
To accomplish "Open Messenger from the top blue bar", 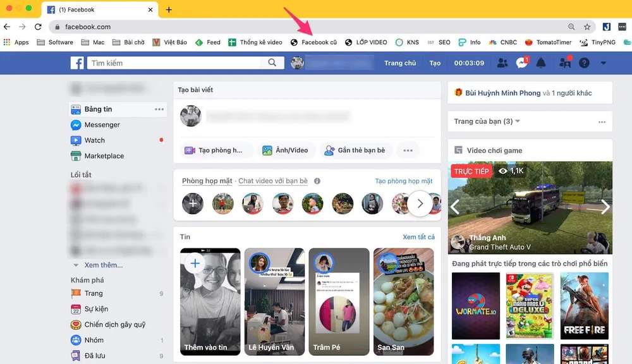I will tap(520, 63).
